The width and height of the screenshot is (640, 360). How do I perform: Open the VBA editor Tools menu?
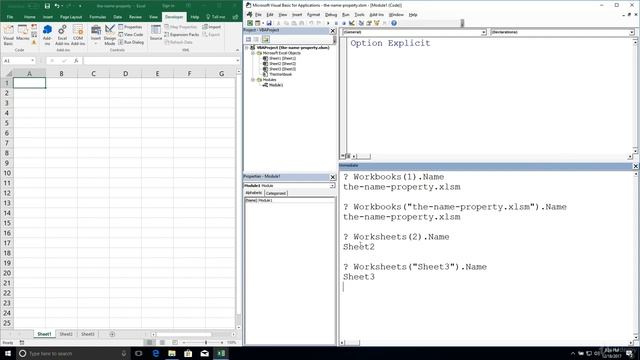359,15
